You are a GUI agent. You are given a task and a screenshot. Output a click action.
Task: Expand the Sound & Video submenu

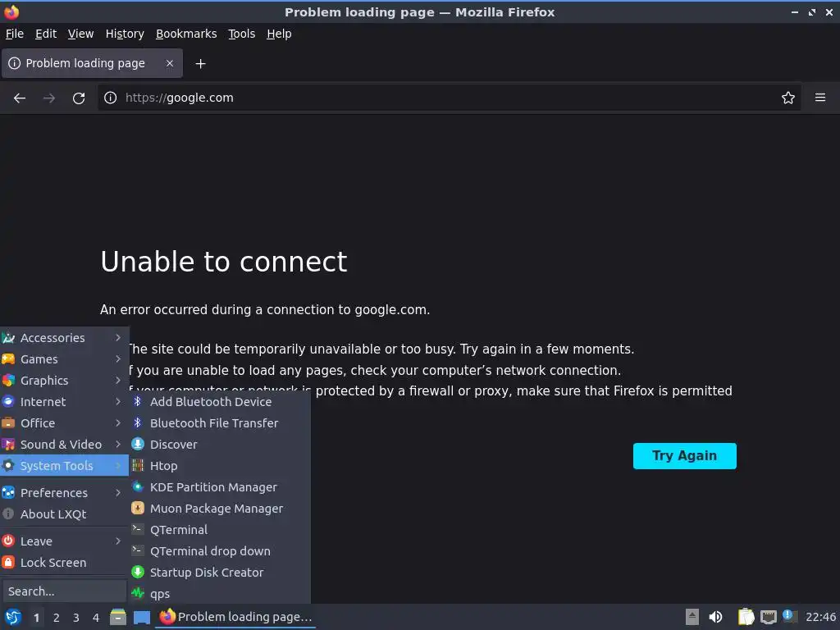click(x=64, y=445)
